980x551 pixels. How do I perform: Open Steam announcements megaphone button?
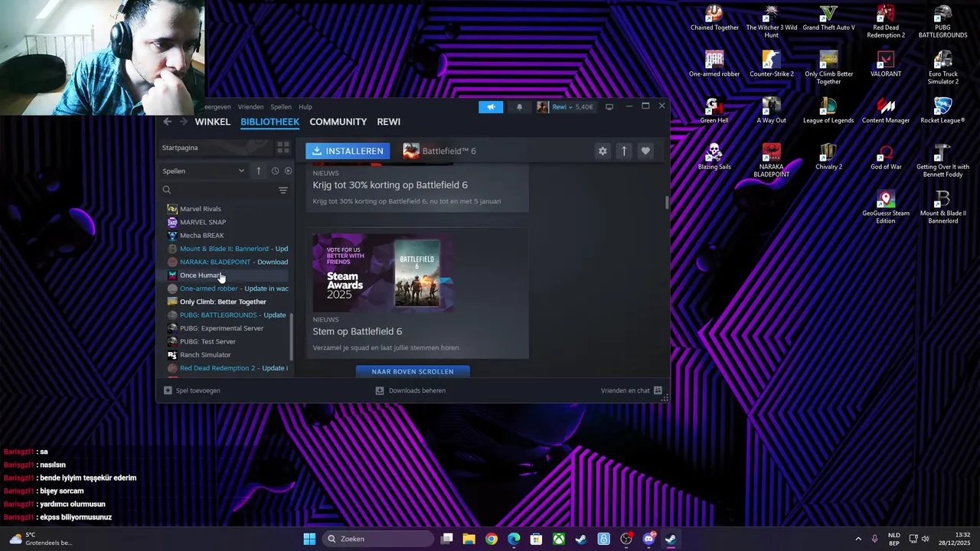coord(491,107)
